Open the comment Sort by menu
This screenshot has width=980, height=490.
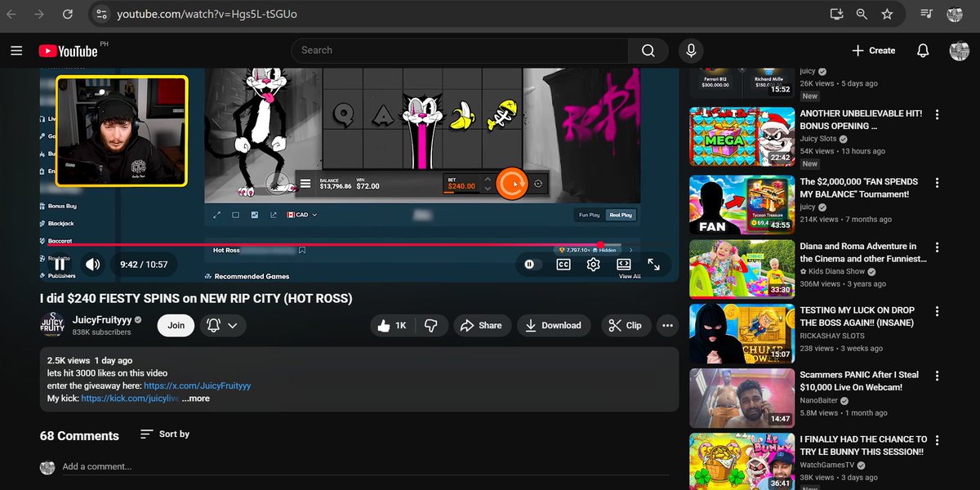[x=164, y=434]
